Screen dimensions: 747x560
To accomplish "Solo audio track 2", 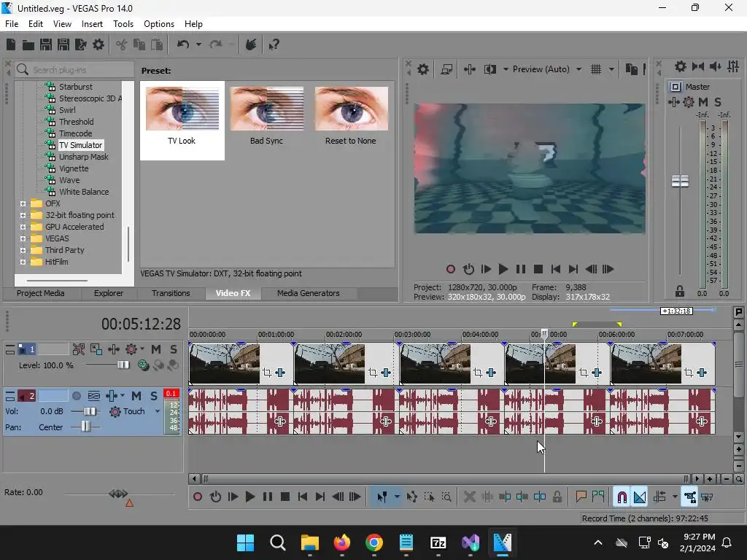I will [153, 396].
